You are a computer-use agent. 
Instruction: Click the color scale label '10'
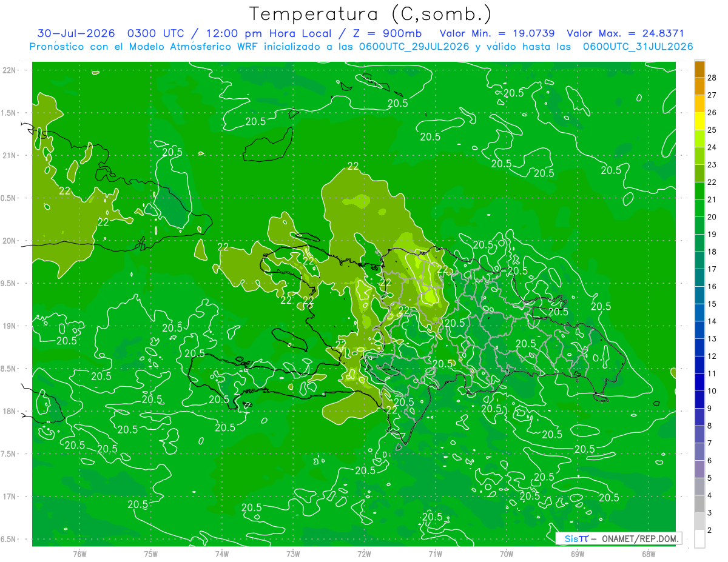pyautogui.click(x=712, y=391)
